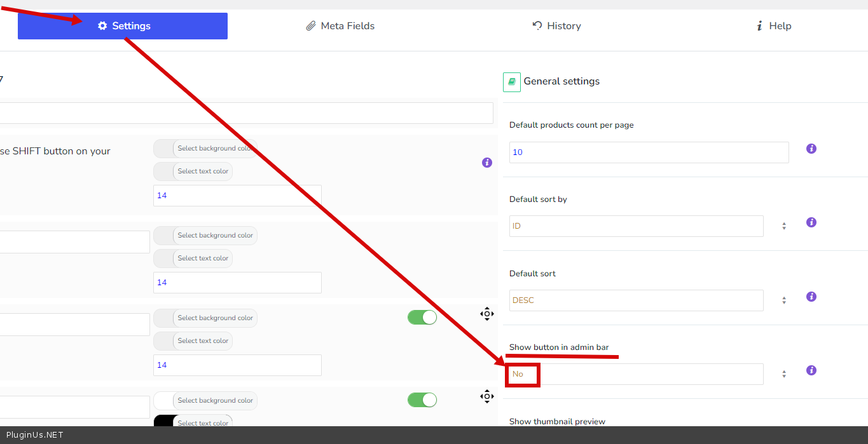Click info icon next to DESC sort dropdown

811,297
